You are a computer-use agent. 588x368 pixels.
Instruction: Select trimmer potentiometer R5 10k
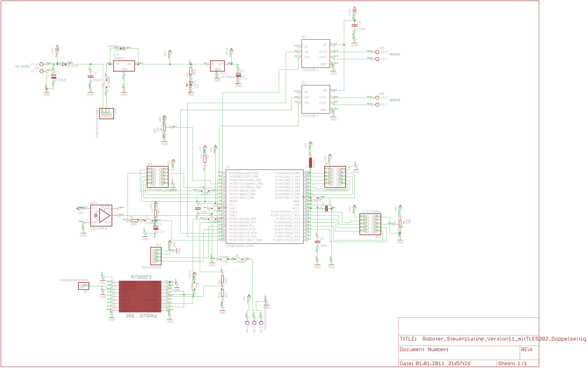click(164, 127)
